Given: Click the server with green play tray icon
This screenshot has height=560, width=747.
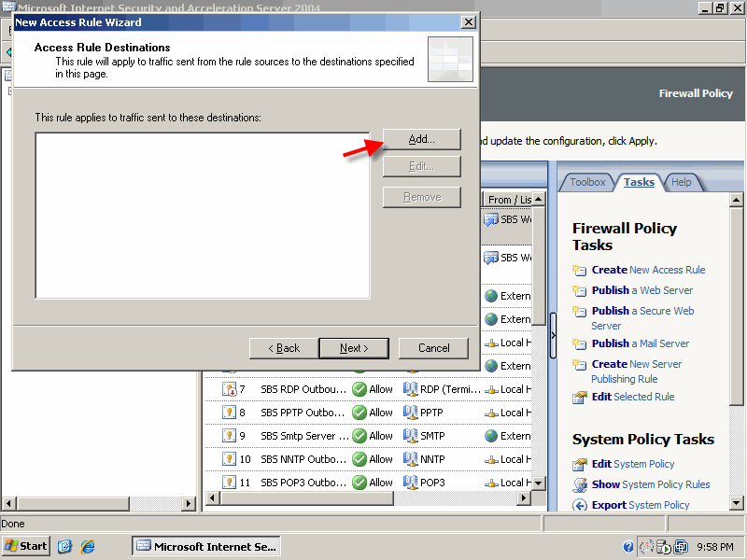Looking at the screenshot, I should [664, 547].
